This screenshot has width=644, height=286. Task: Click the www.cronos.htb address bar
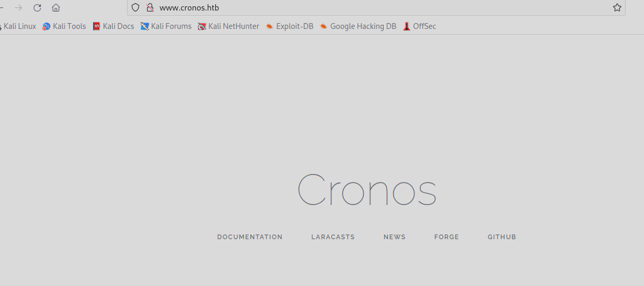point(367,8)
